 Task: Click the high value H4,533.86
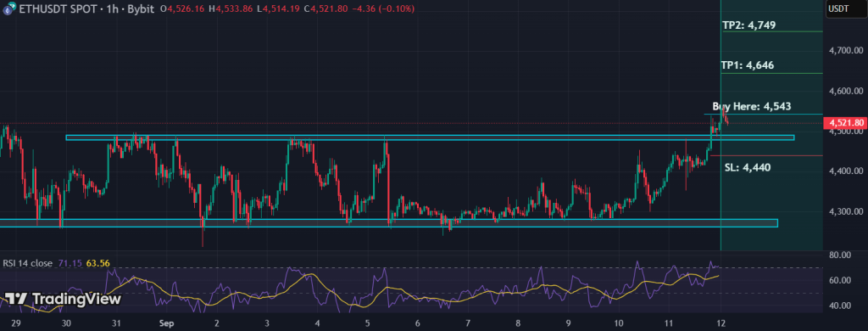tap(231, 8)
